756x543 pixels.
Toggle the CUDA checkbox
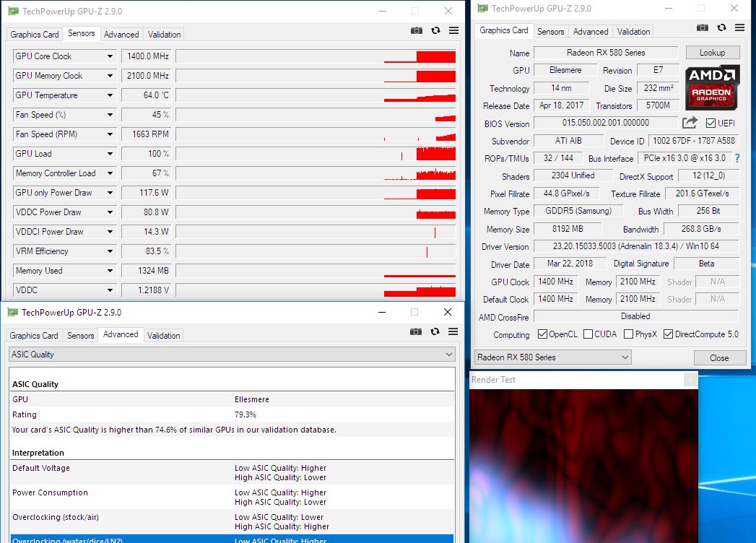[x=588, y=334]
